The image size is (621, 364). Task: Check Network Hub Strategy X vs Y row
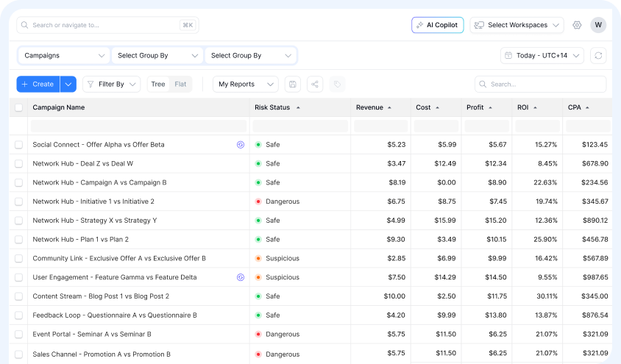point(18,221)
